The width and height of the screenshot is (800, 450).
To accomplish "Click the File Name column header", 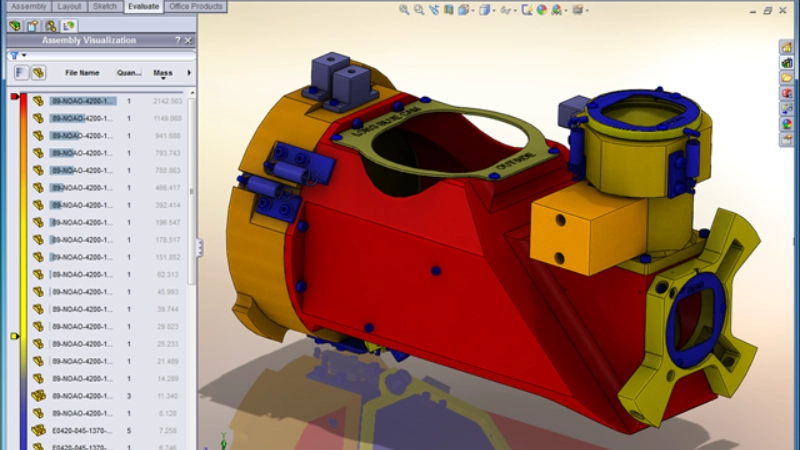I will pyautogui.click(x=82, y=73).
